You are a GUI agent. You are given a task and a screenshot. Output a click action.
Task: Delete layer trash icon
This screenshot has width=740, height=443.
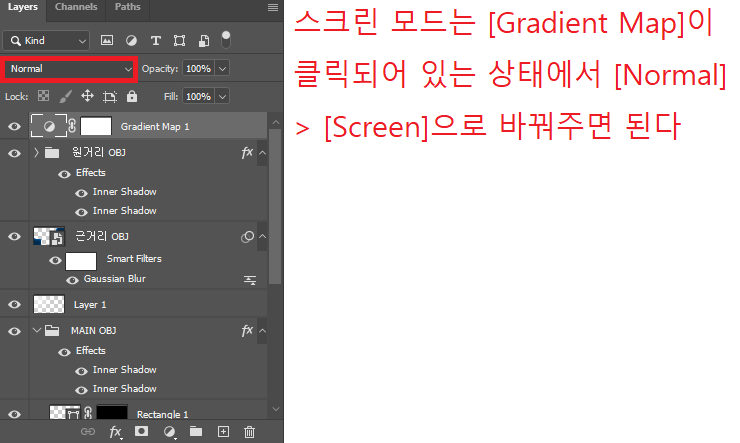pos(249,431)
